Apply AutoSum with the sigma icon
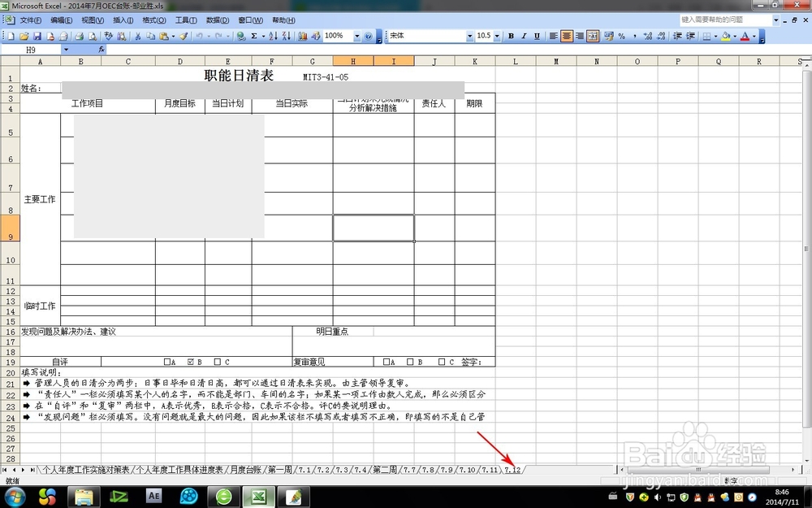Screen dimensions: 812x508 point(254,36)
